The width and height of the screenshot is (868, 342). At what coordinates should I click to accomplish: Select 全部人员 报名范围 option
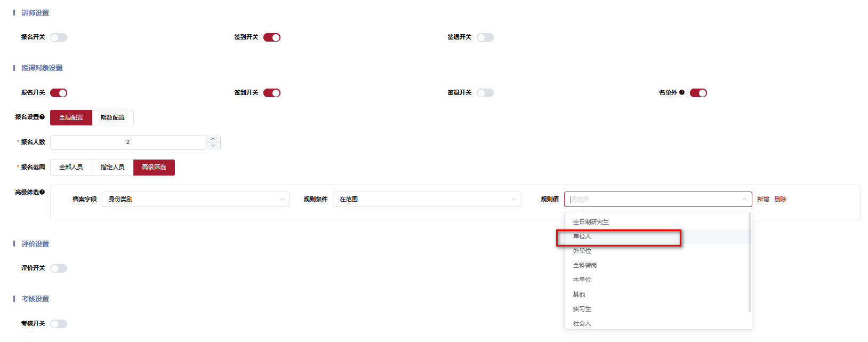[71, 167]
